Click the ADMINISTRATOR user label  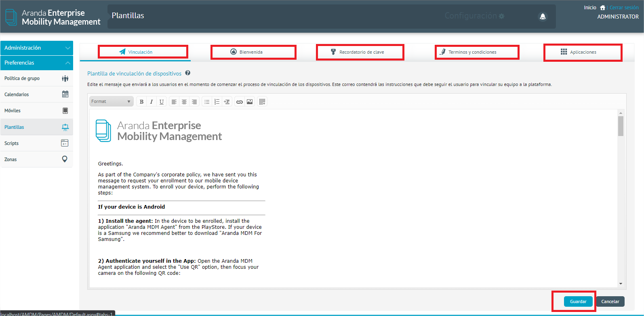tap(618, 17)
